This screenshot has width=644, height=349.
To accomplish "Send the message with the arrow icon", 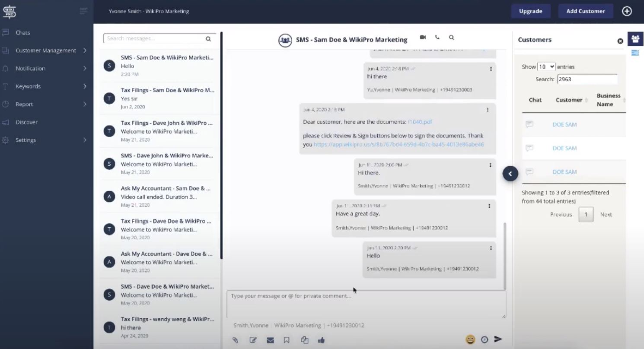I will pos(498,339).
